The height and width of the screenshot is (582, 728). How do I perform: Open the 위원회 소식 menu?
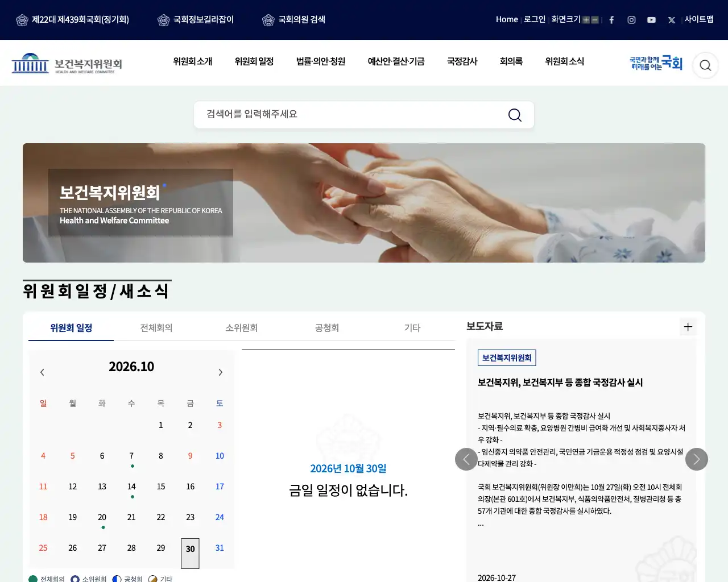point(565,61)
